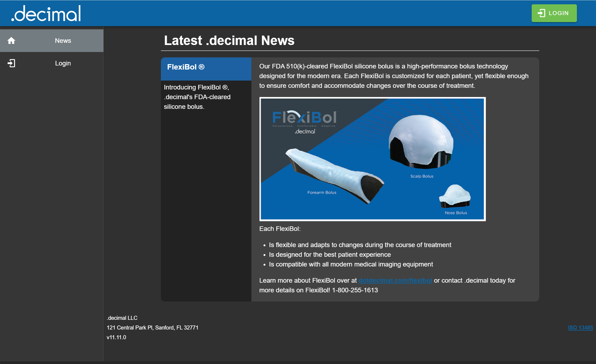The image size is (596, 364).
Task: Click the green LOGIN button
Action: tap(554, 13)
